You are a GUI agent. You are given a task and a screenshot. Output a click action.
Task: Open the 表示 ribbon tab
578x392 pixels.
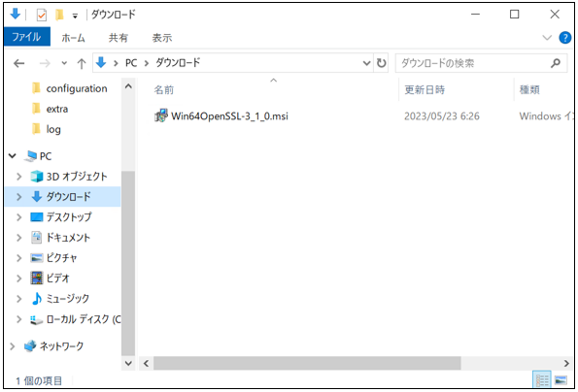click(162, 38)
